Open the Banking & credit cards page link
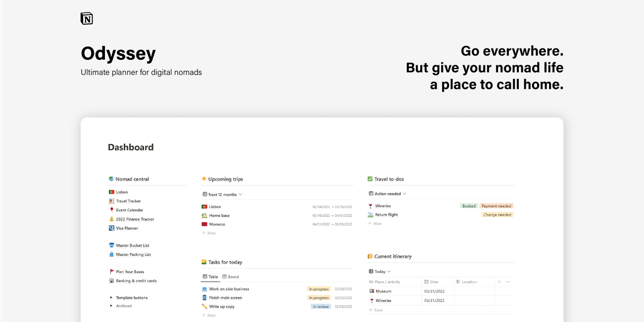The image size is (644, 322). tap(136, 280)
